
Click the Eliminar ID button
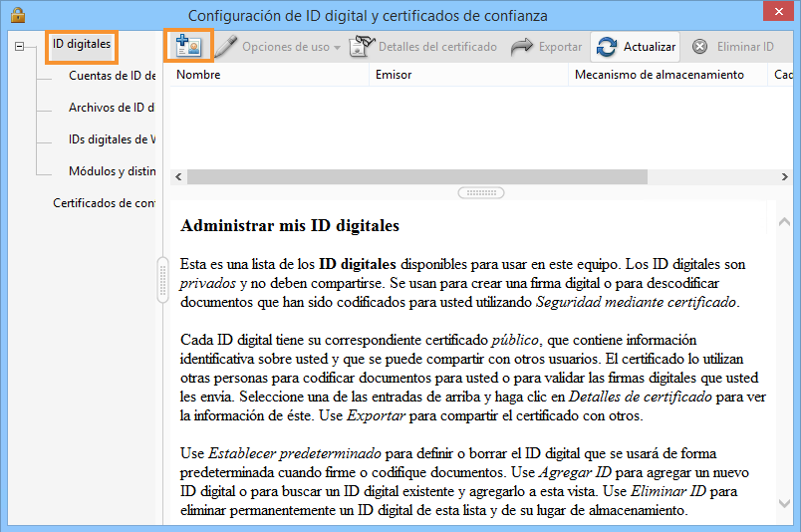point(733,47)
